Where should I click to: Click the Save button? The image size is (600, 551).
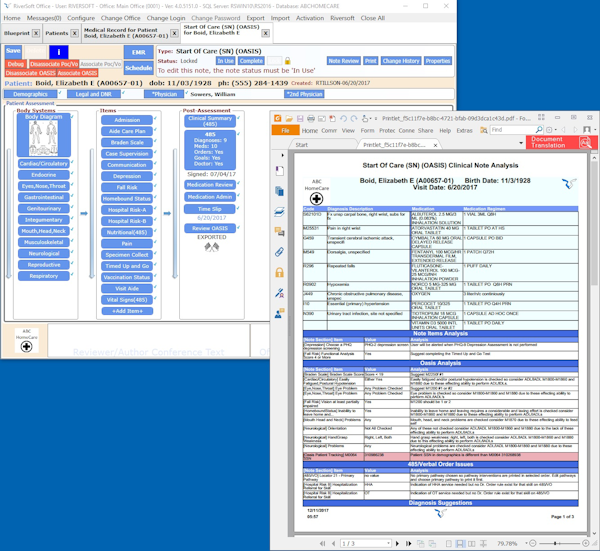[x=13, y=51]
